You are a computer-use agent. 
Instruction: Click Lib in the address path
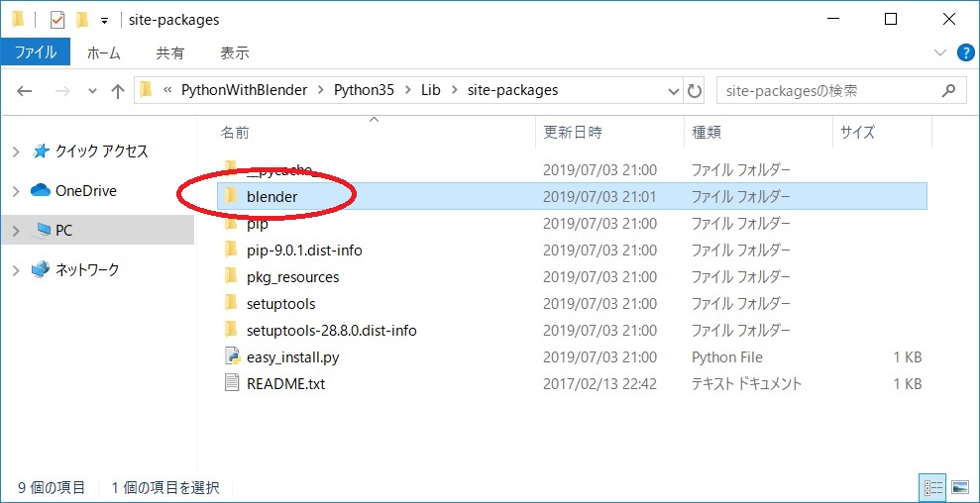[431, 90]
